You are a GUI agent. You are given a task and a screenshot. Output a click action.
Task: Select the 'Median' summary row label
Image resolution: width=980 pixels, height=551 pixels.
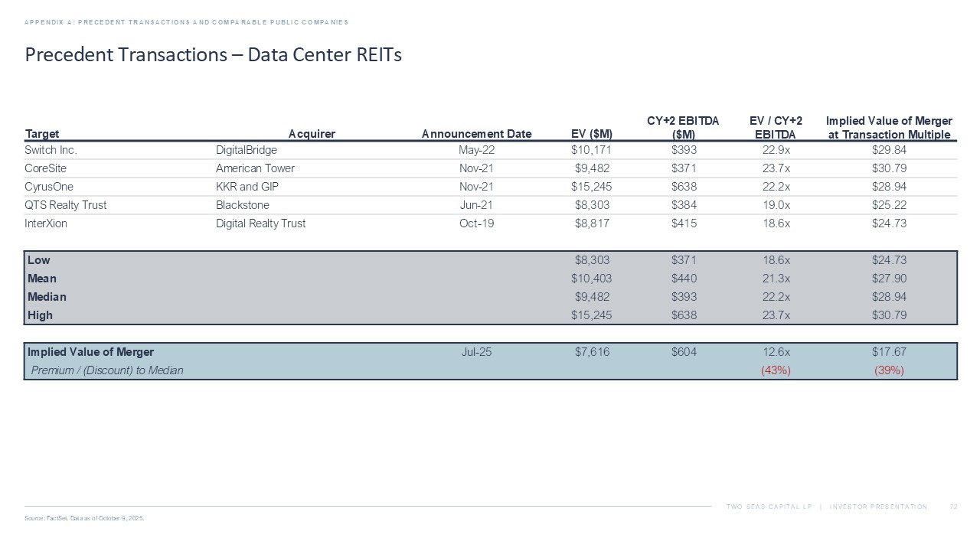[x=47, y=297]
